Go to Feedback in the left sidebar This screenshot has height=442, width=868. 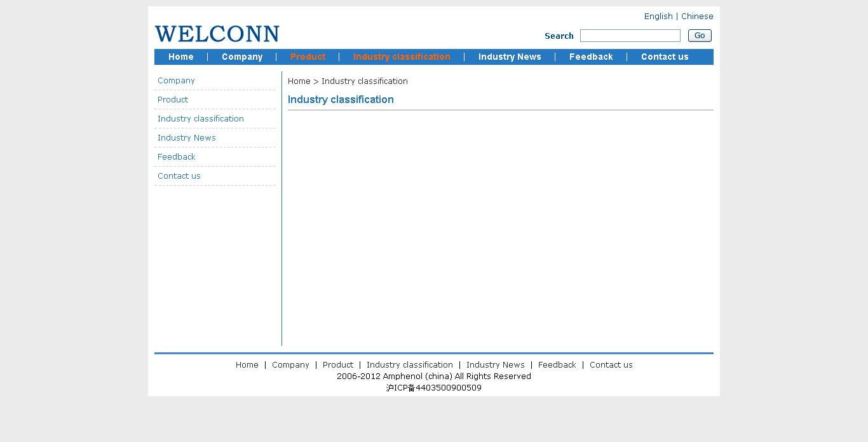point(177,157)
